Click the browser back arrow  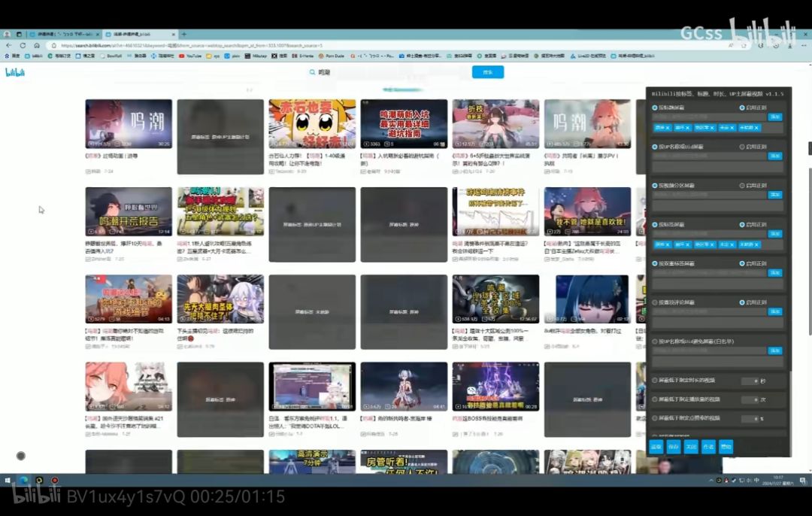coord(9,46)
